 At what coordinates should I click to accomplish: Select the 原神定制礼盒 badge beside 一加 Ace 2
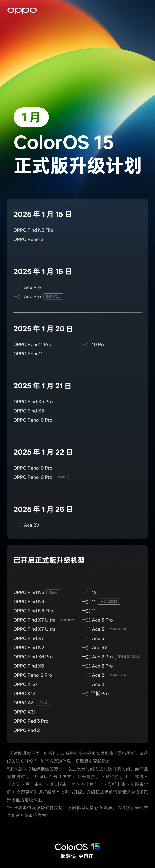click(118, 675)
